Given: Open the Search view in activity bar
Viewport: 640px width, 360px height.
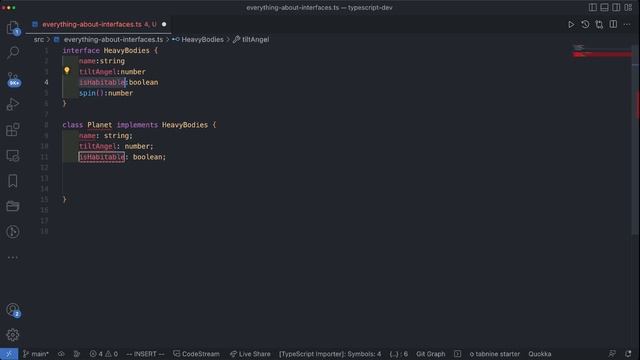Looking at the screenshot, I should (13, 52).
